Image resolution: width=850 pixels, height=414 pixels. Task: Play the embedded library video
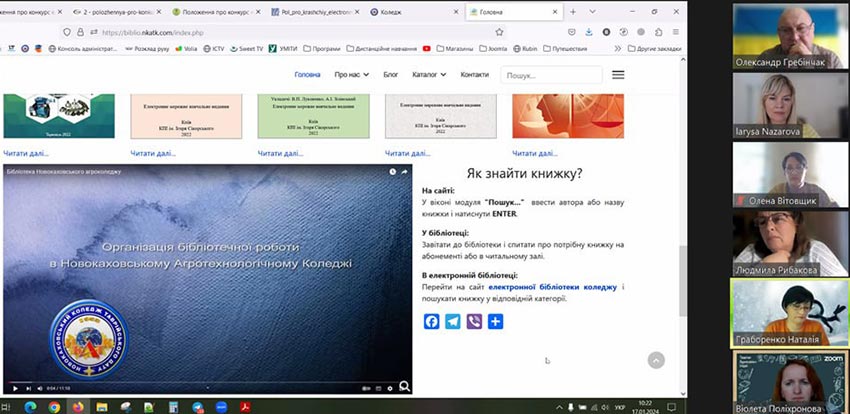15,388
